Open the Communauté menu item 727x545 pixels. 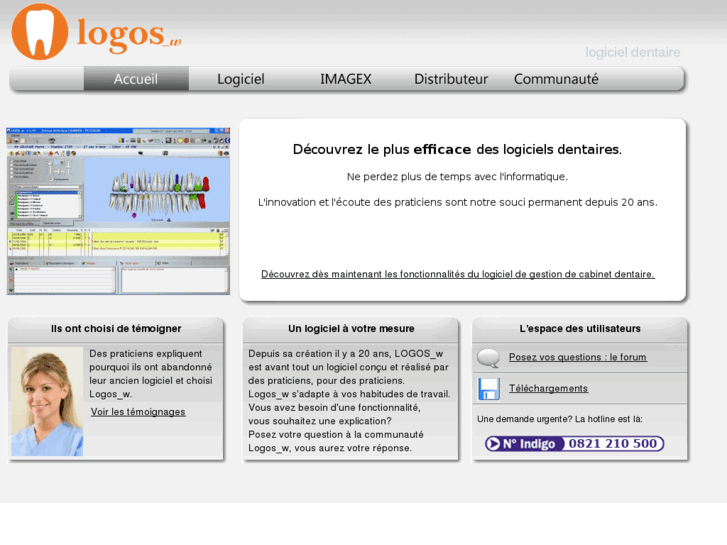tap(556, 79)
